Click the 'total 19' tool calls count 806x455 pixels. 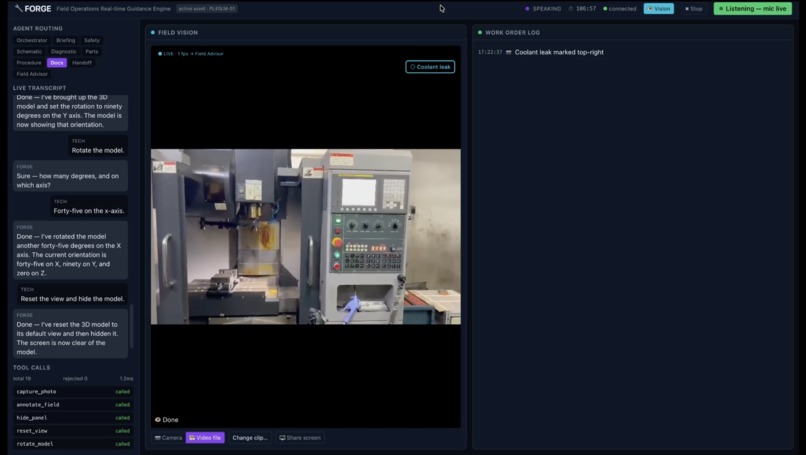(22, 379)
